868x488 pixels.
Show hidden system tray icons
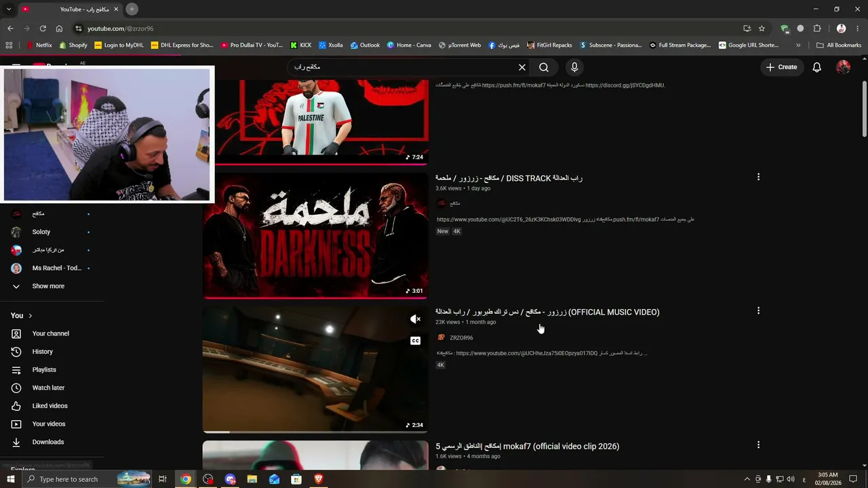tap(747, 479)
